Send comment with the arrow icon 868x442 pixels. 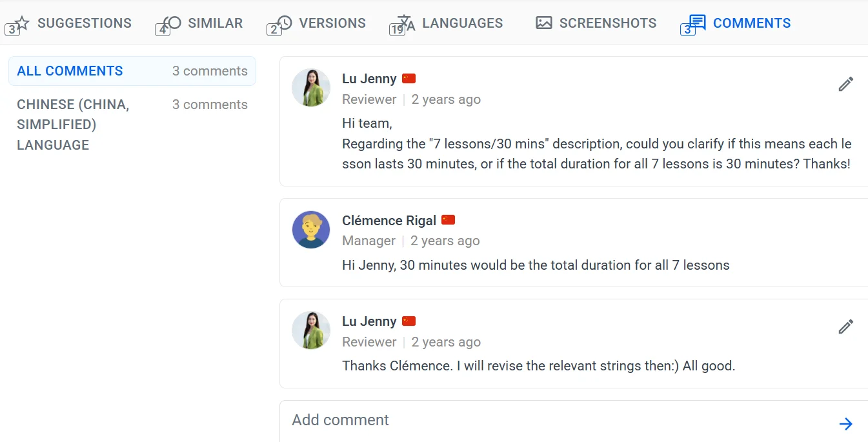click(845, 424)
